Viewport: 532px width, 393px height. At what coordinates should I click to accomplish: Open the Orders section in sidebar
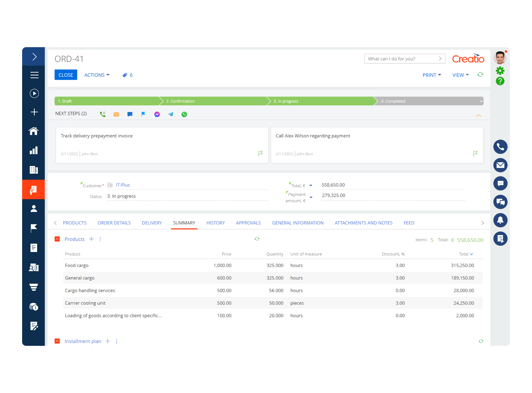click(x=34, y=190)
